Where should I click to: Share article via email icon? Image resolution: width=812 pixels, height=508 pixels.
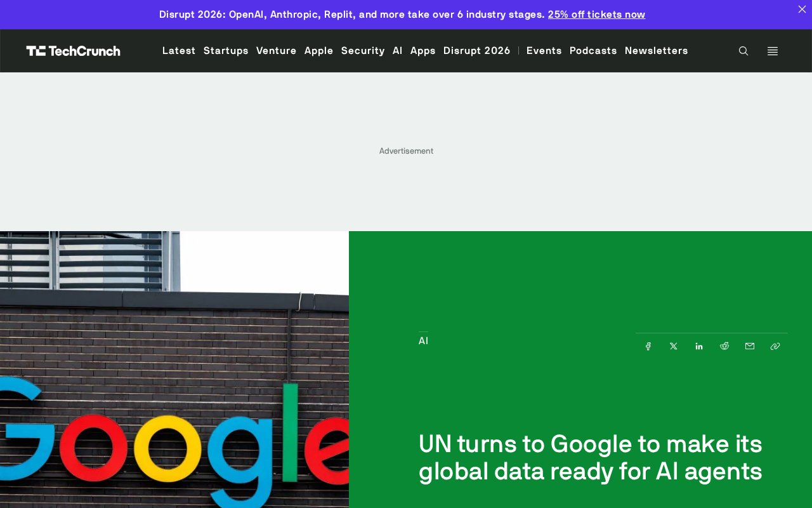pos(750,346)
